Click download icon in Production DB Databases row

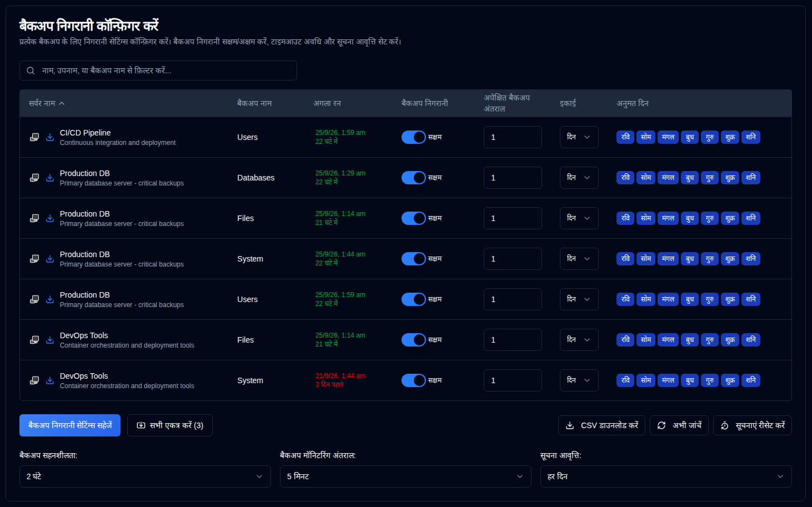[x=50, y=178]
